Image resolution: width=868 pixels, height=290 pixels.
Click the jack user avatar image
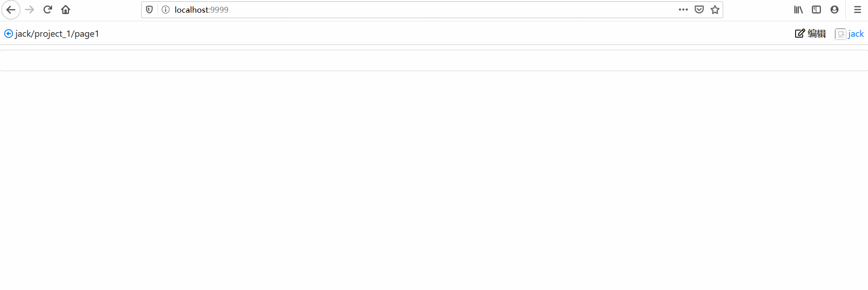click(x=840, y=34)
